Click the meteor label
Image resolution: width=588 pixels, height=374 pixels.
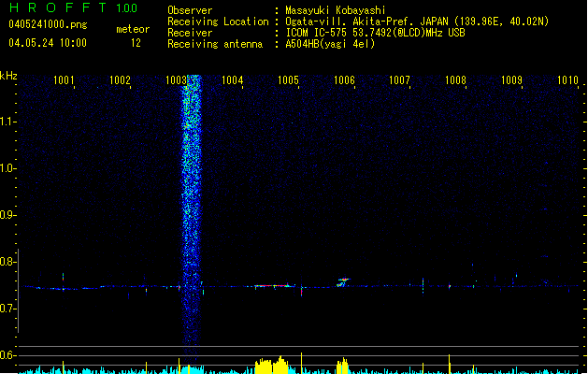click(x=133, y=29)
